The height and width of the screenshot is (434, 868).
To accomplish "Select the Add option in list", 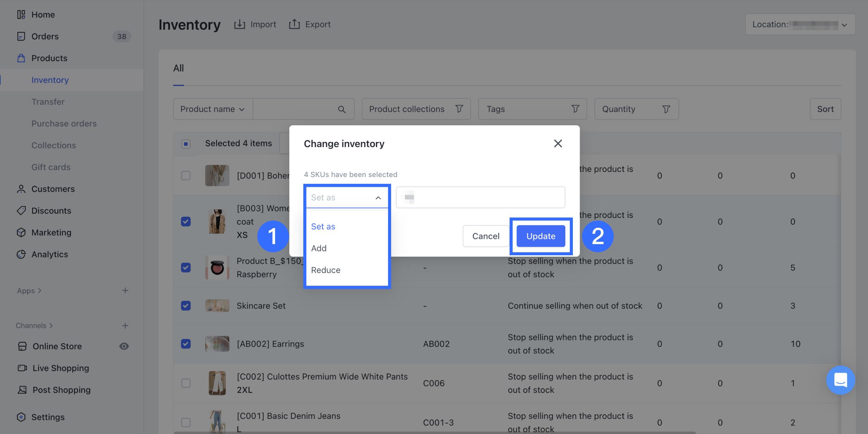I will (319, 248).
